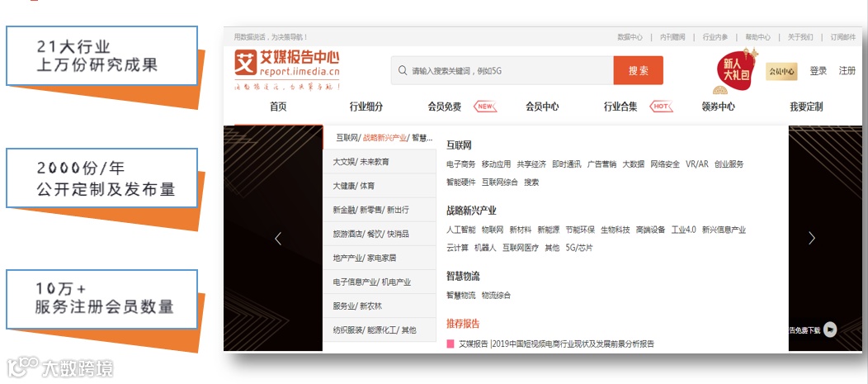This screenshot has width=868, height=384.
Task: Click the 登录 link
Action: click(818, 71)
